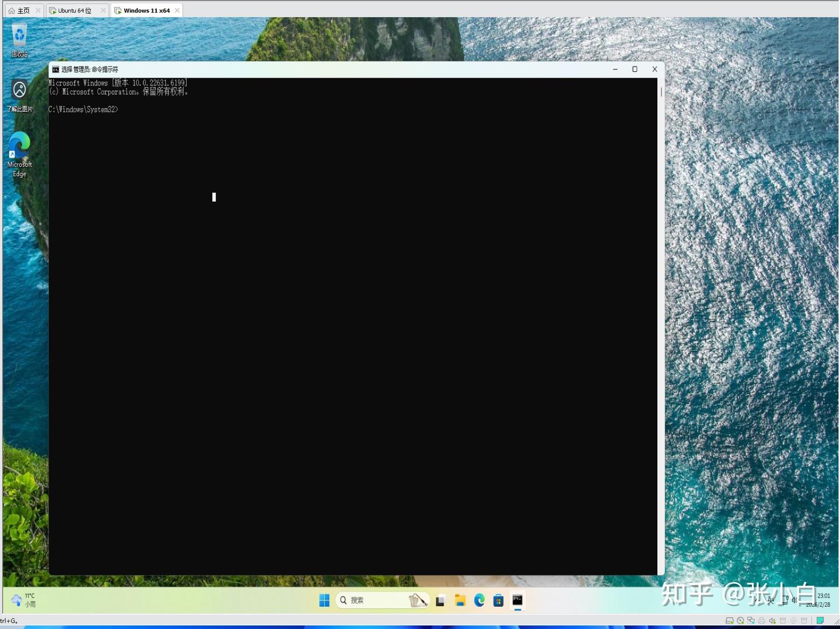Click the VMware CD/DVD drive status icon

click(x=740, y=621)
